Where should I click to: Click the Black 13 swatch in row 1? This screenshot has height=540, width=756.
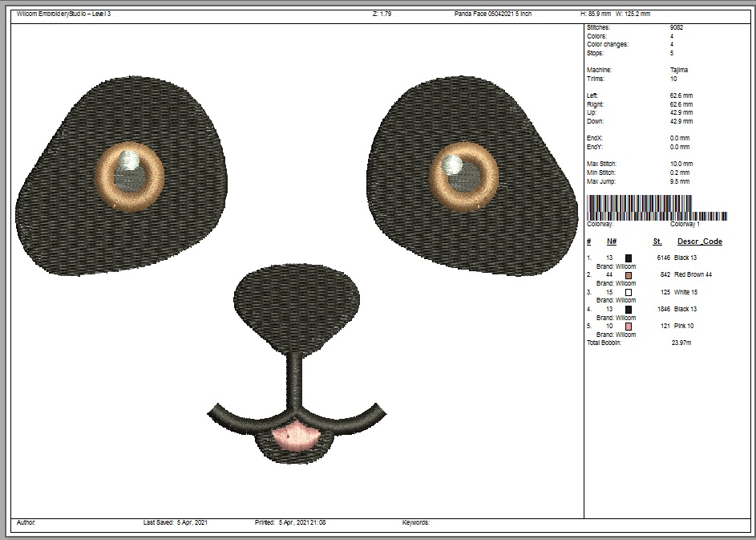[629, 258]
